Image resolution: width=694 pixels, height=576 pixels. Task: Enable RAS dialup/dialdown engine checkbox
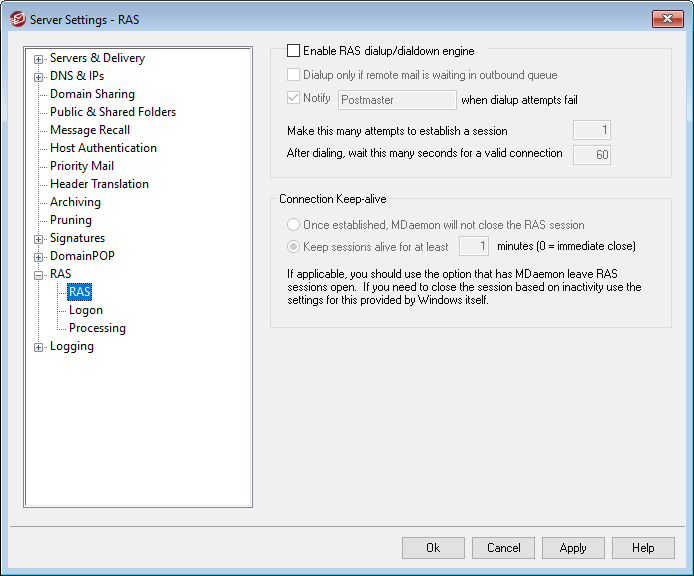coord(294,50)
